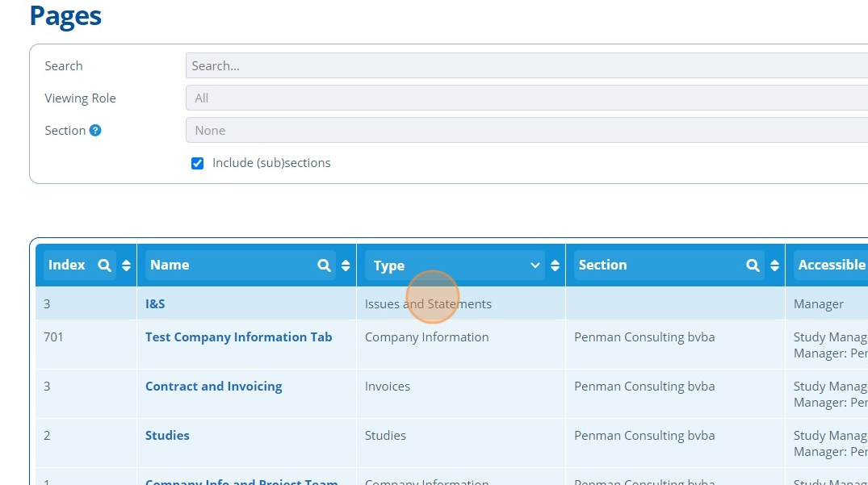Open the Name column search icon

point(324,265)
